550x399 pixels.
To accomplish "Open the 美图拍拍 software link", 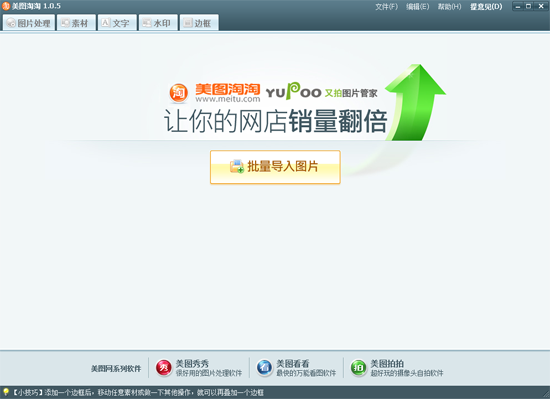I will [397, 368].
